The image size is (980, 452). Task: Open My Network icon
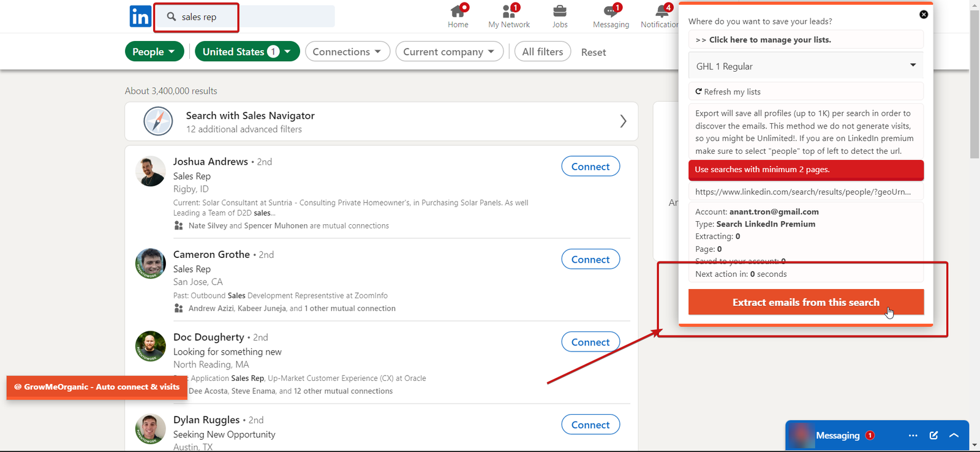point(509,11)
